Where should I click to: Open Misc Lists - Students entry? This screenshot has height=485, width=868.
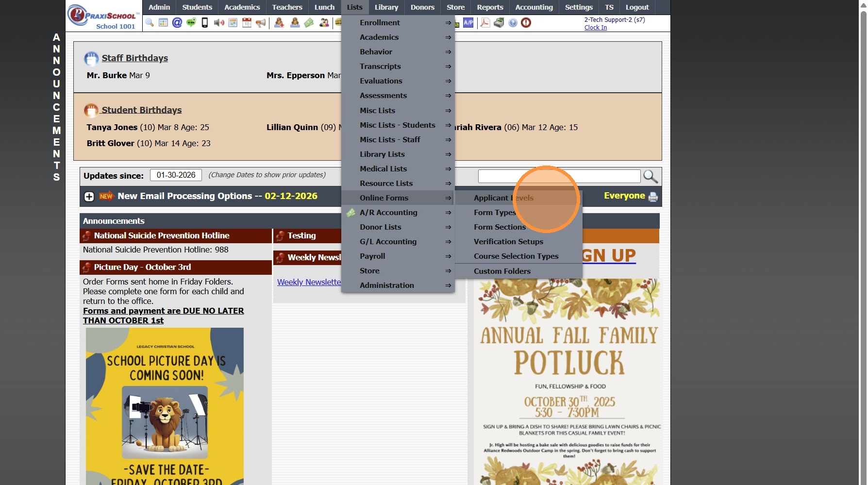[398, 125]
